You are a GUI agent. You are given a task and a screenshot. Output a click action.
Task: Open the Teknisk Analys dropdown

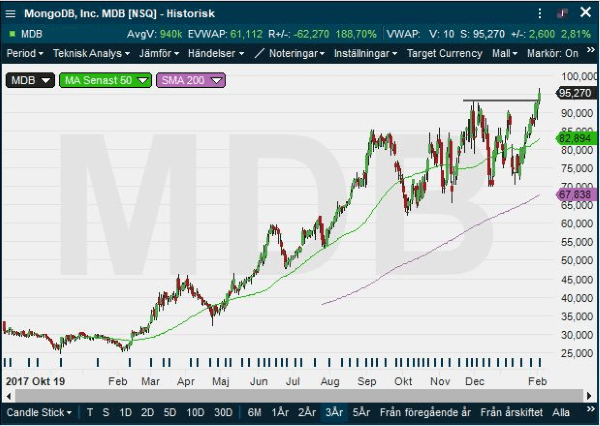tap(91, 53)
